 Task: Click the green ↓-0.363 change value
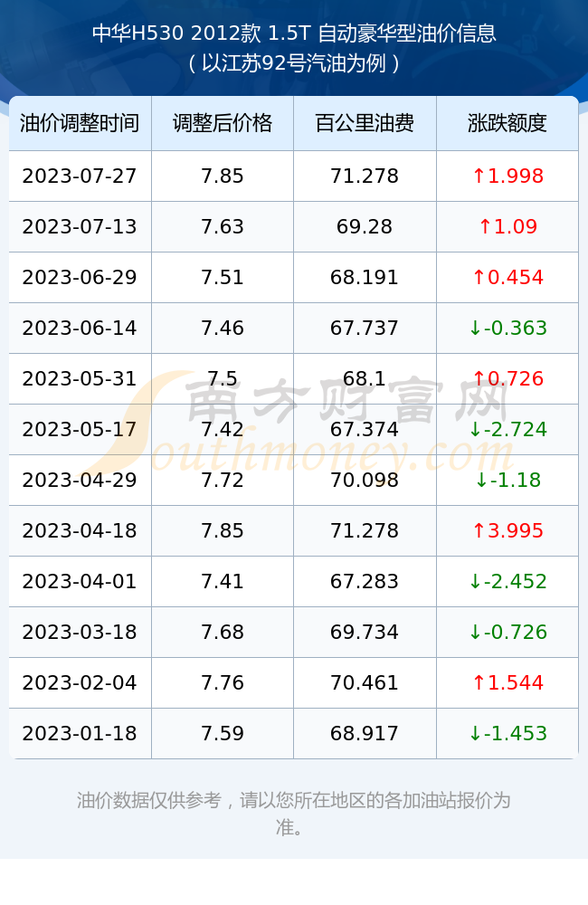tap(507, 328)
